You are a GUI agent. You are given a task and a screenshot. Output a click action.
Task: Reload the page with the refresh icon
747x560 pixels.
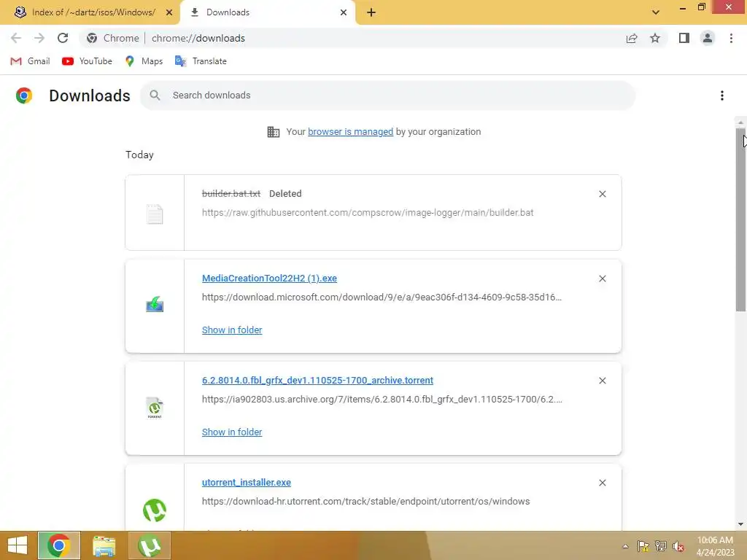tap(63, 38)
